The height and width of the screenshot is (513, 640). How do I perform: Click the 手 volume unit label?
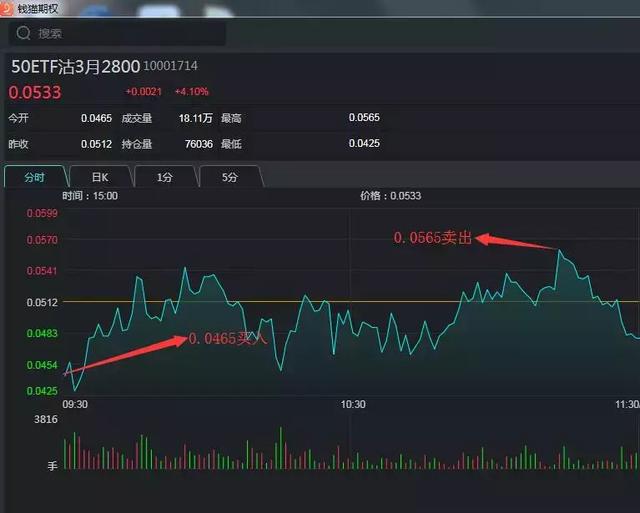(x=52, y=466)
